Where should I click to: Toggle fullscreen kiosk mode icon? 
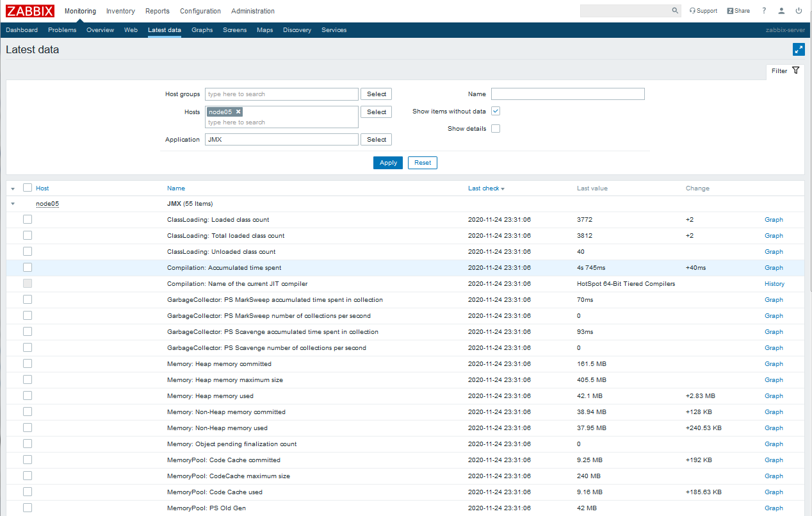tap(798, 49)
